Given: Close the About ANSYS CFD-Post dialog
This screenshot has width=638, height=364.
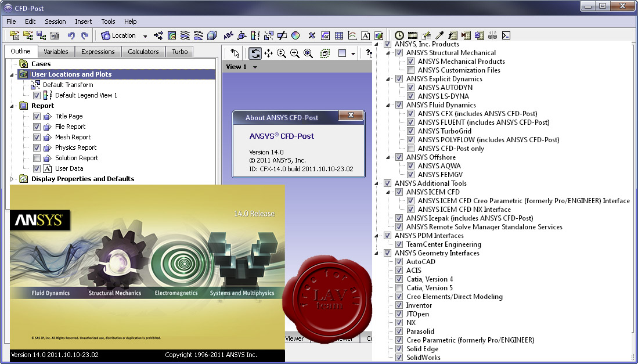Looking at the screenshot, I should pyautogui.click(x=351, y=116).
